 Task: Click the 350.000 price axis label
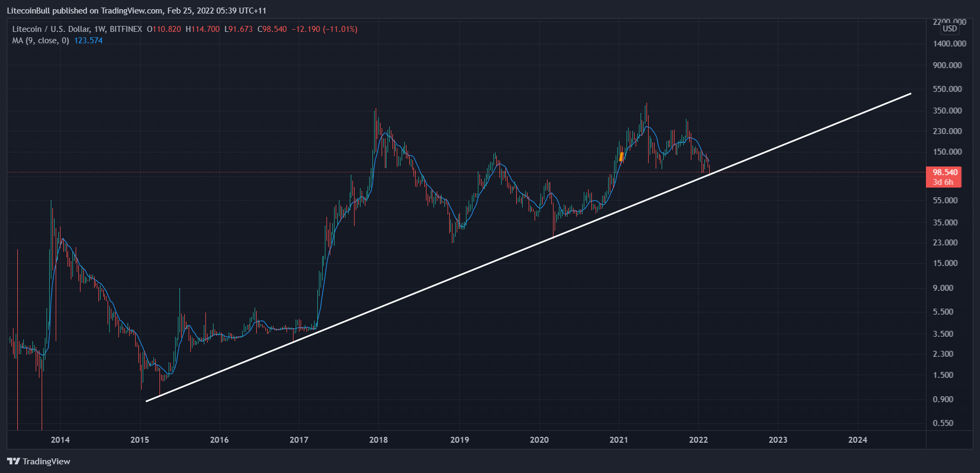pos(948,110)
